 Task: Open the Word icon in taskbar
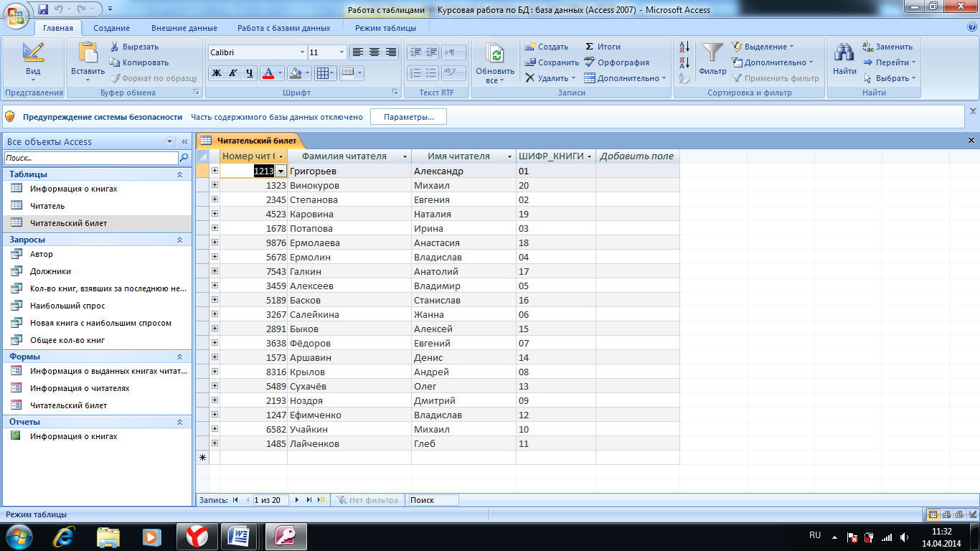tap(239, 536)
